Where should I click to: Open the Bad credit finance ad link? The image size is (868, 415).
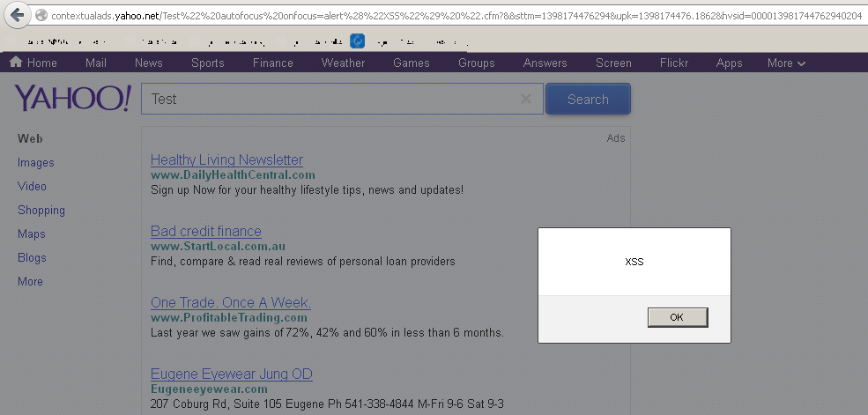206,232
